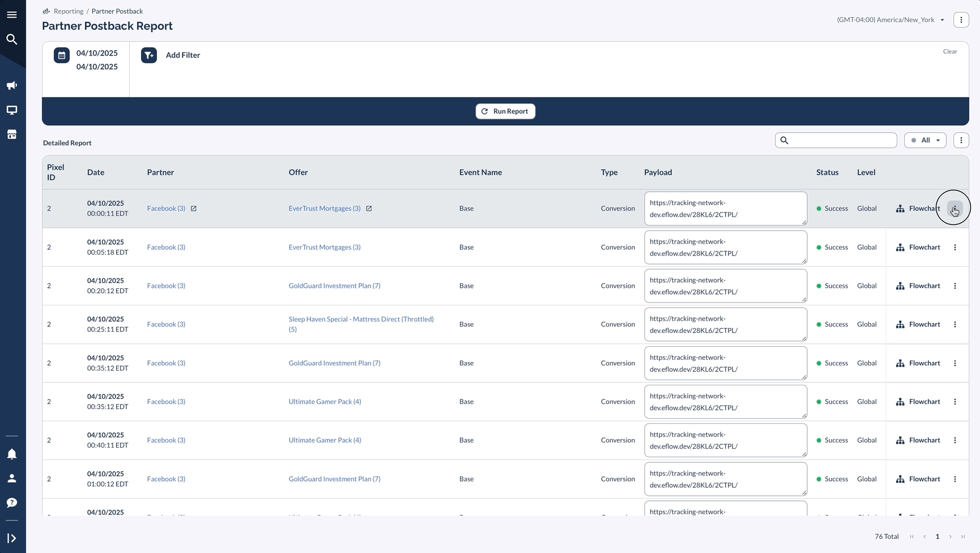Open row actions menu for 00:20:12 EDT row
980x553 pixels.
click(955, 286)
